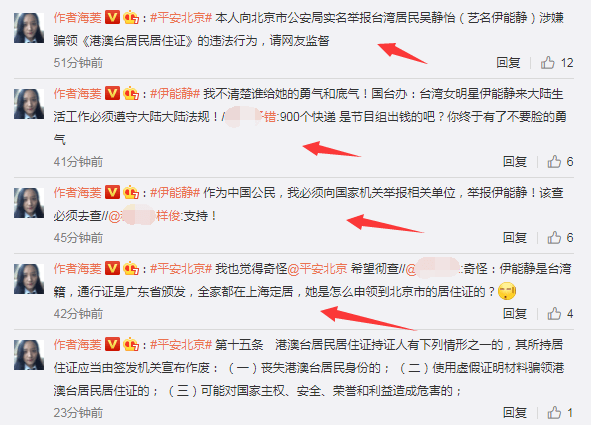Click the emoji face in the fourth comment
Screen dimensions: 591x425
pyautogui.click(x=507, y=292)
